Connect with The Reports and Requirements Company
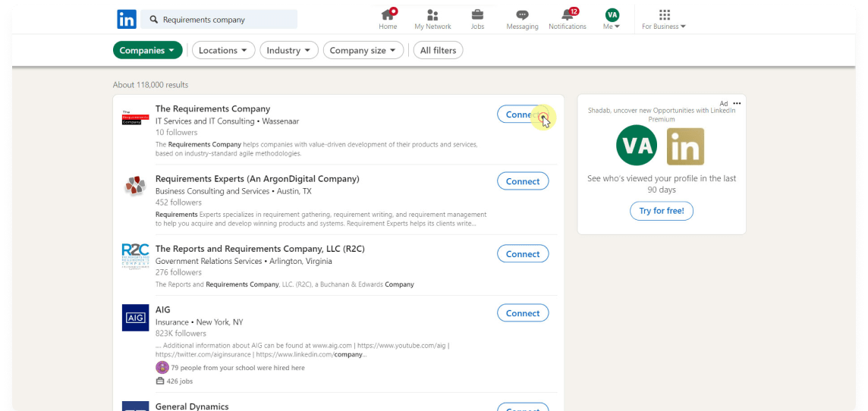 click(x=523, y=254)
